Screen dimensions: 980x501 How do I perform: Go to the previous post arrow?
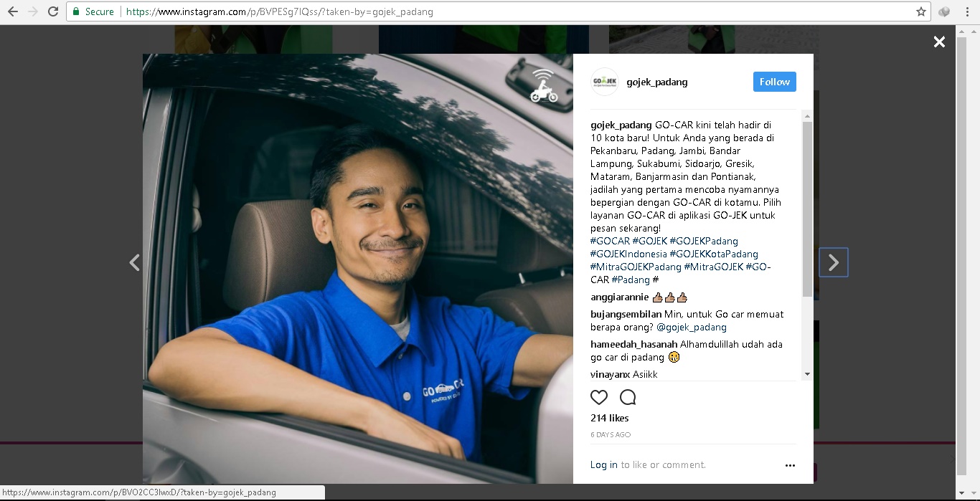tap(134, 262)
